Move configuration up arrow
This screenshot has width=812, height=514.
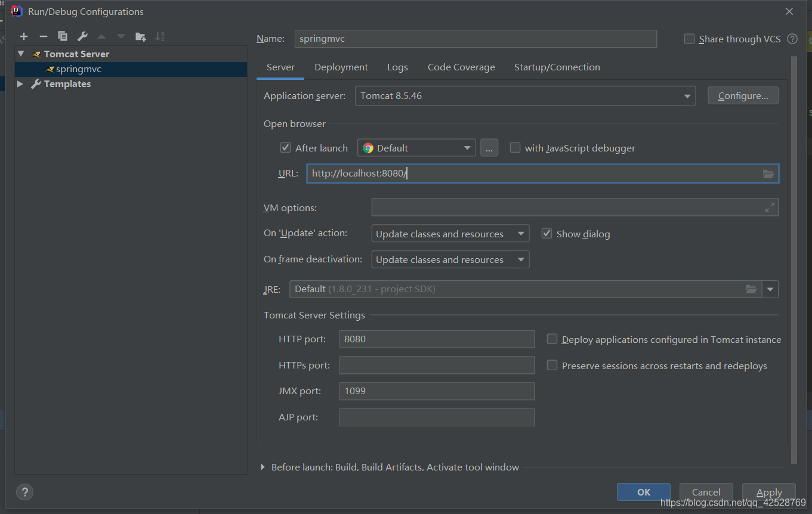(101, 37)
